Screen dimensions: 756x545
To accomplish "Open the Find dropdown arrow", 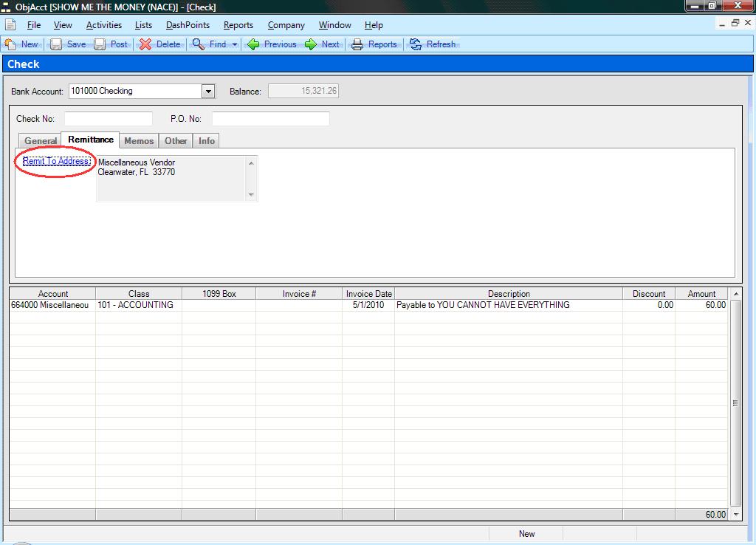I will (235, 44).
